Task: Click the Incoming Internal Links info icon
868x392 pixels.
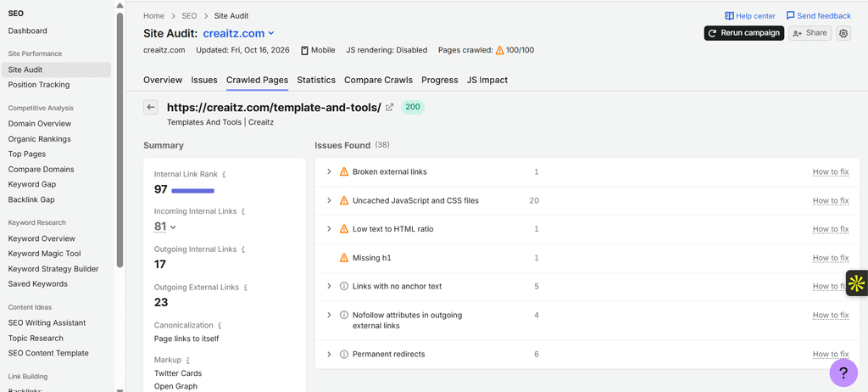Action: pos(243,211)
